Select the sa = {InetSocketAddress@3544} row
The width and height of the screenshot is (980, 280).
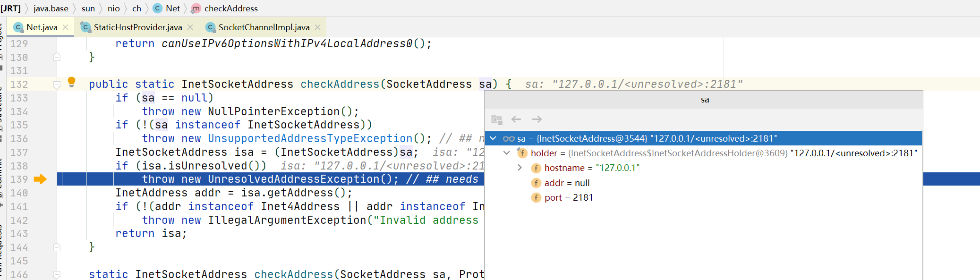[x=703, y=138]
